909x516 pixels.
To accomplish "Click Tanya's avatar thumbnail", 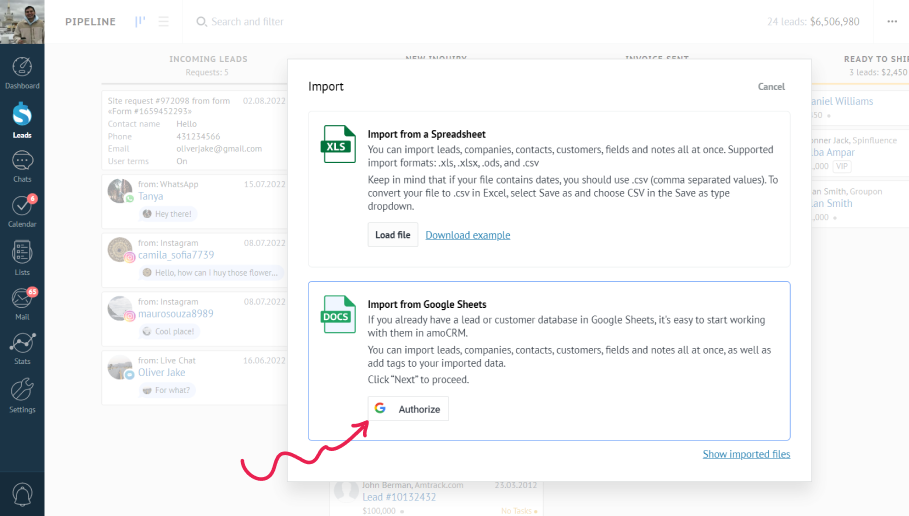I will click(120, 191).
